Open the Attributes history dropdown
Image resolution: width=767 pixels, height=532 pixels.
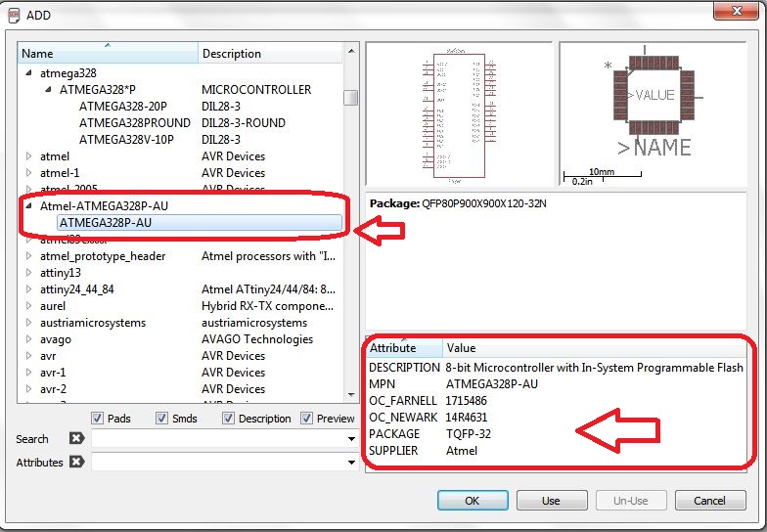tap(351, 462)
